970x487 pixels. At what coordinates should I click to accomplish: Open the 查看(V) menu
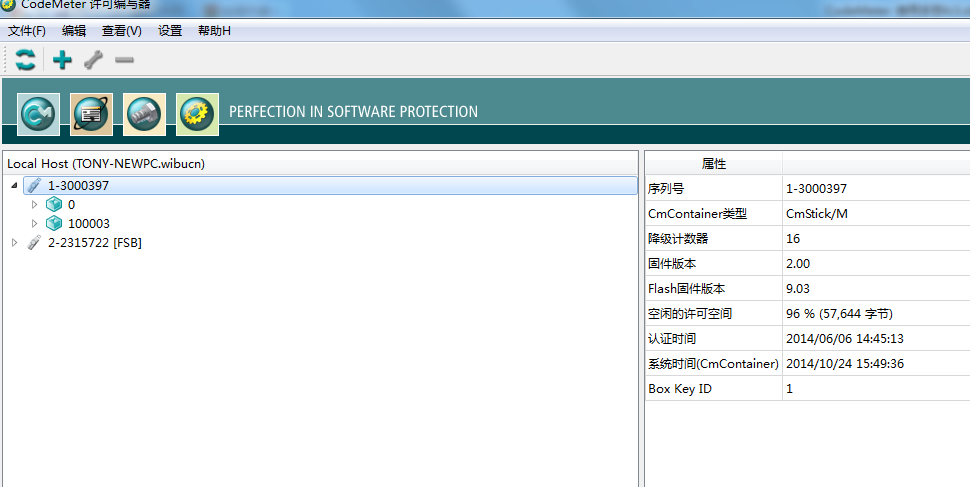tap(122, 31)
